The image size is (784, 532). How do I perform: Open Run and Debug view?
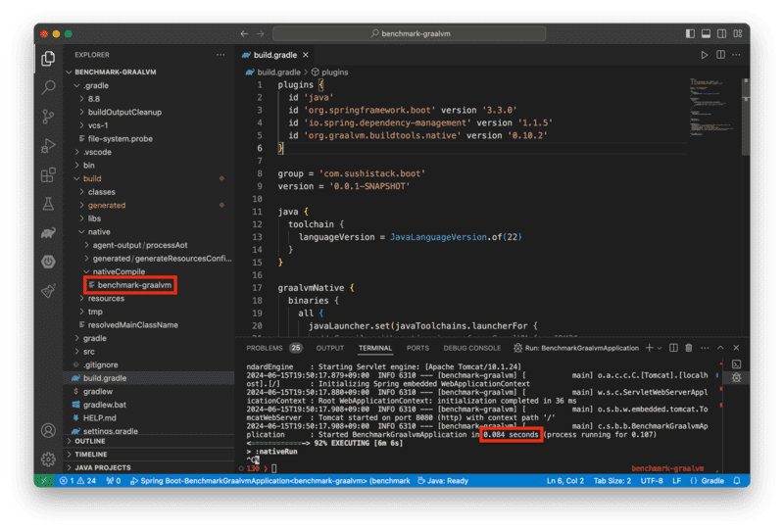[x=48, y=146]
